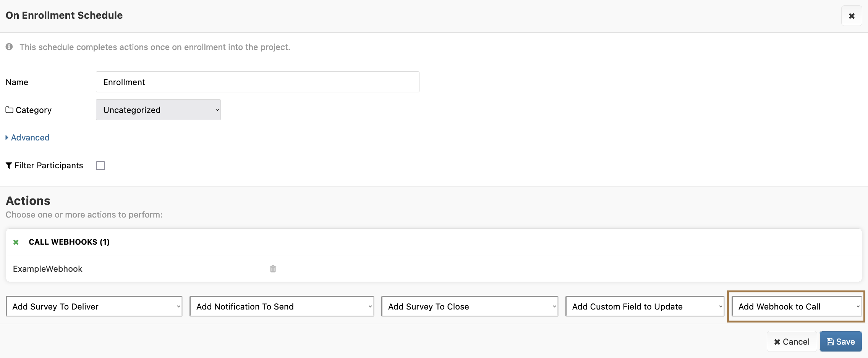The image size is (868, 358).
Task: Select the ExampleWebhook entry
Action: (48, 269)
